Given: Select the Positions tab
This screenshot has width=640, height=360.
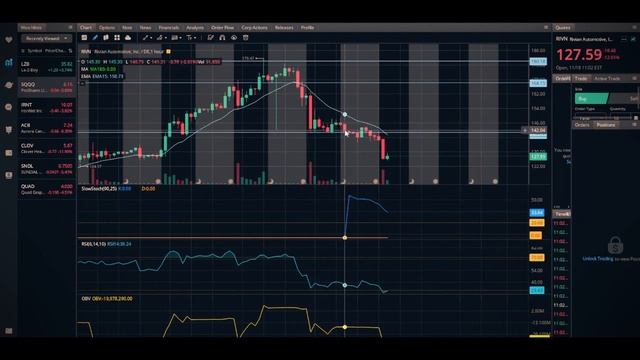Looking at the screenshot, I should point(606,124).
